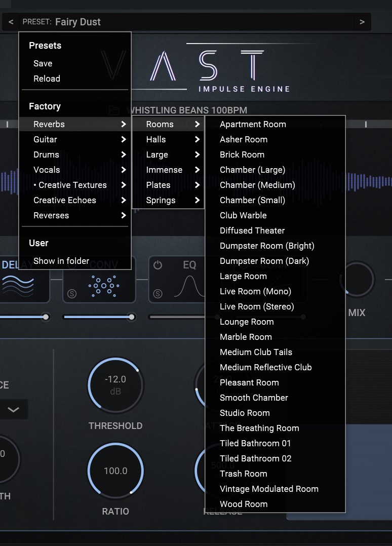Click the Convolution module level slider
This screenshot has width=392, height=546.
click(x=98, y=317)
